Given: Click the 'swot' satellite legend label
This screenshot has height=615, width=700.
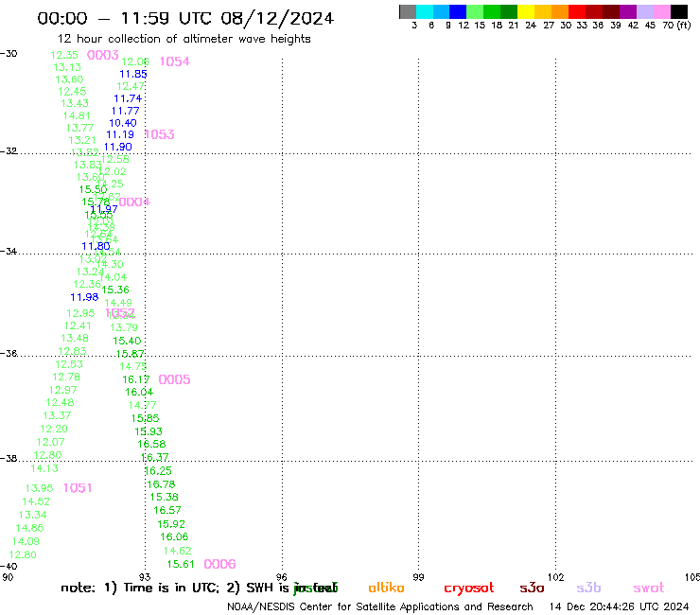Looking at the screenshot, I should click(x=649, y=589).
